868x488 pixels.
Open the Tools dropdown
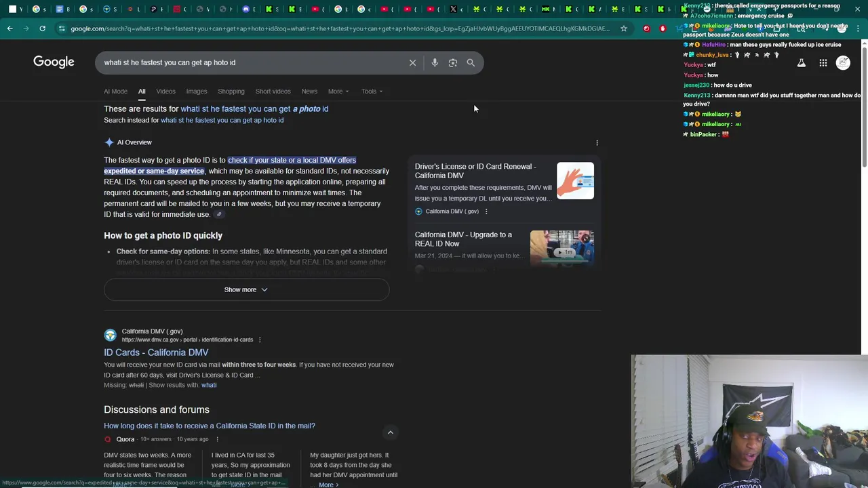tap(372, 91)
